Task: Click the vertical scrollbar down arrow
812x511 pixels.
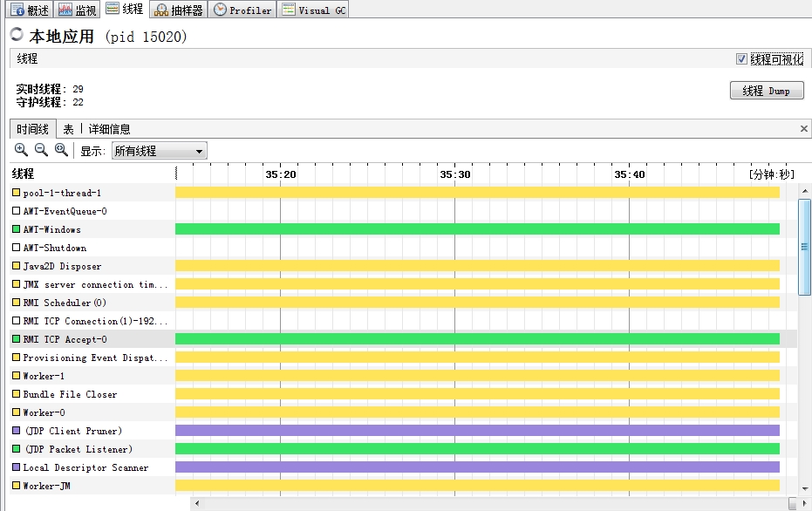Action: 805,488
